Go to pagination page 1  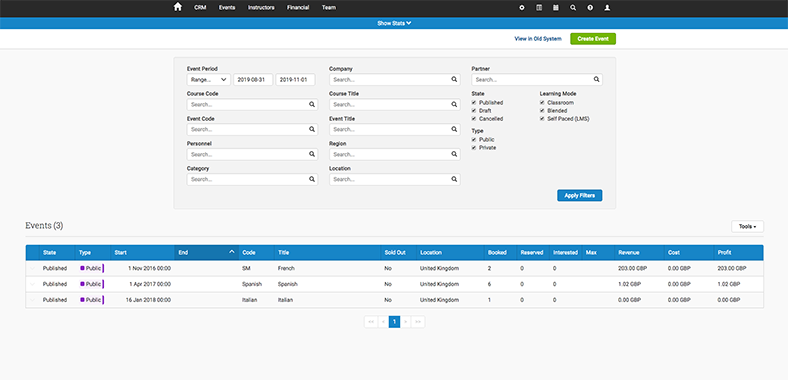coord(395,322)
